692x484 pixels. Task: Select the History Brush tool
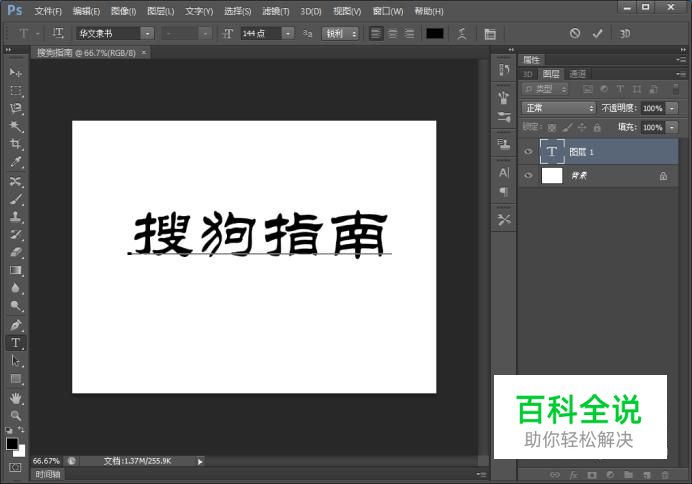pos(15,235)
